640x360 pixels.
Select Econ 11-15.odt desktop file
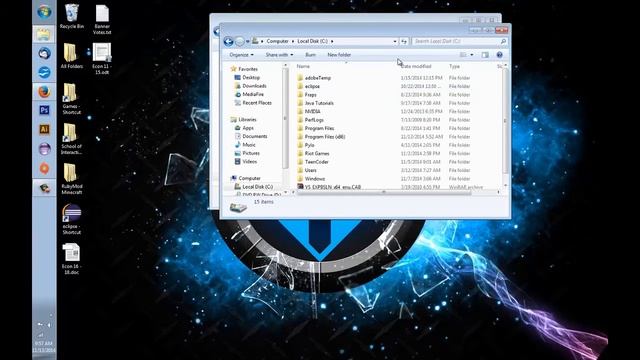point(102,59)
